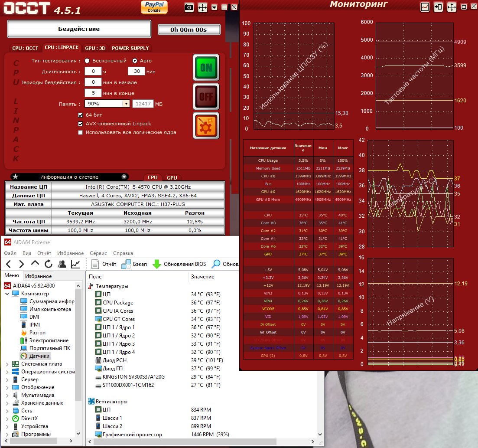Image resolution: width=478 pixels, height=448 pixels.
Task: Enable Использовать все логические ядра checkbox
Action: [x=81, y=132]
